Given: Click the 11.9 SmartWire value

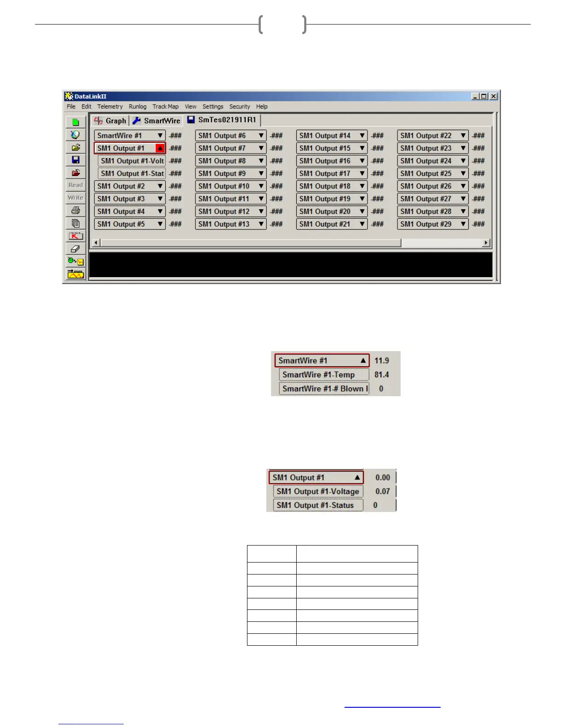Looking at the screenshot, I should click(381, 361).
